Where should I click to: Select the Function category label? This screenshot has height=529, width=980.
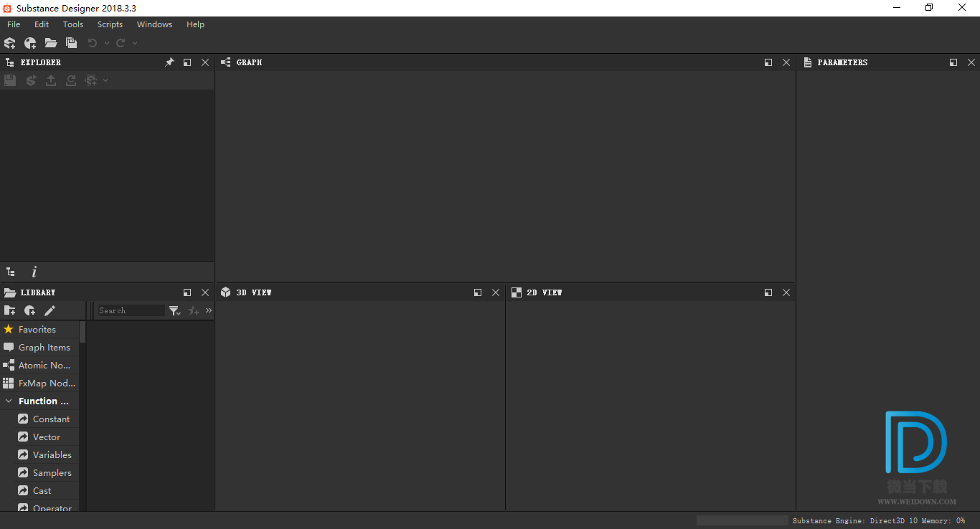click(x=44, y=401)
